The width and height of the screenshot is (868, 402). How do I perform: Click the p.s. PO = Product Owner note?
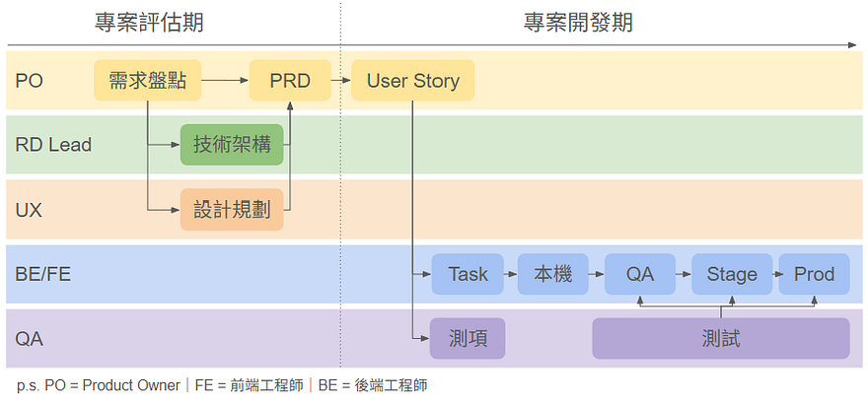coord(98,385)
